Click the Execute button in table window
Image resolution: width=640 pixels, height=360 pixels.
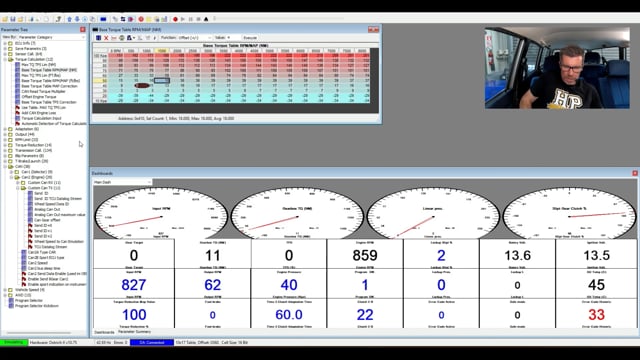coord(250,38)
